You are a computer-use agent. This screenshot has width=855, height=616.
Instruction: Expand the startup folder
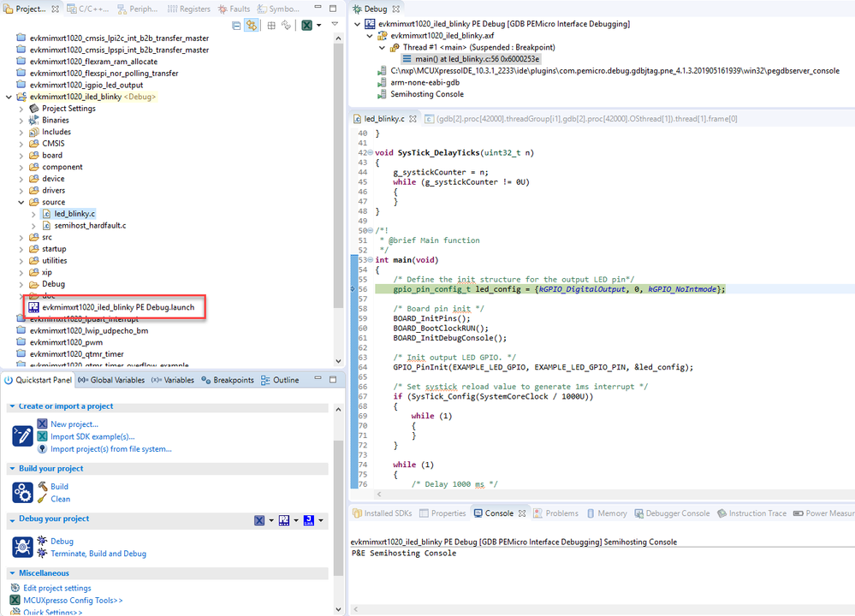[21, 249]
